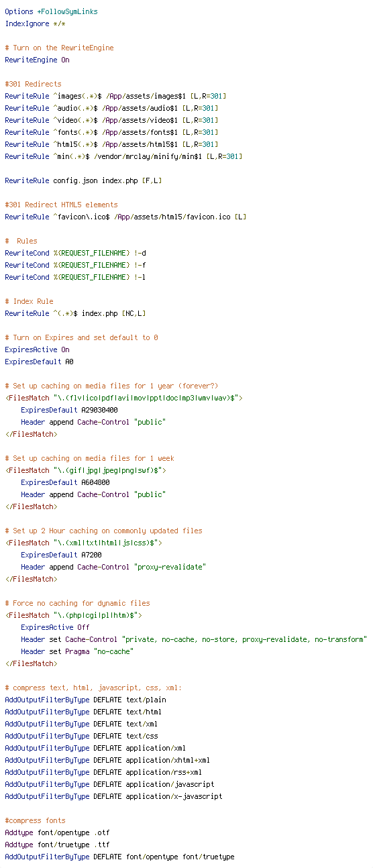Screen dimensions: 373x868
Task: Click the RewriteCond ending in '!-d'
Action: (x=75, y=254)
